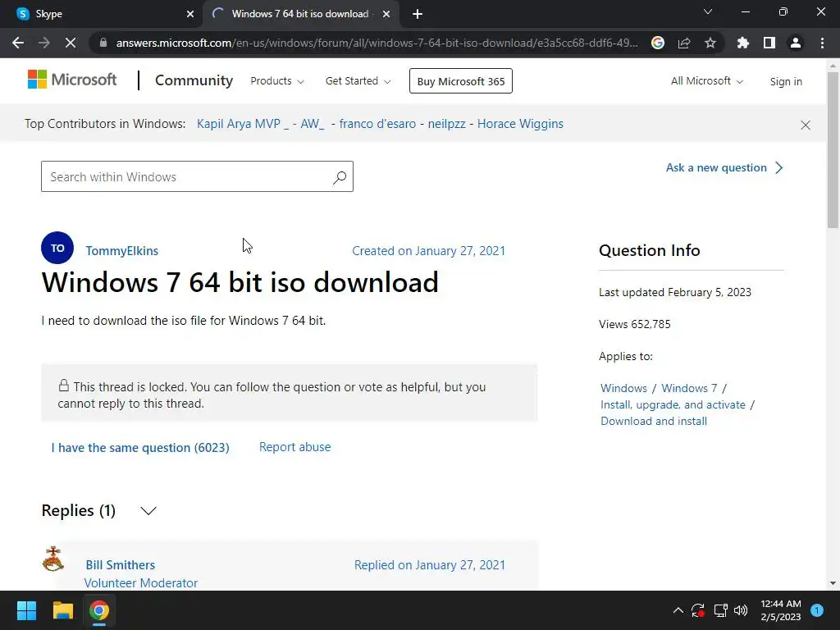The height and width of the screenshot is (630, 840).
Task: Open TommyElkins user profile link
Action: (x=121, y=251)
